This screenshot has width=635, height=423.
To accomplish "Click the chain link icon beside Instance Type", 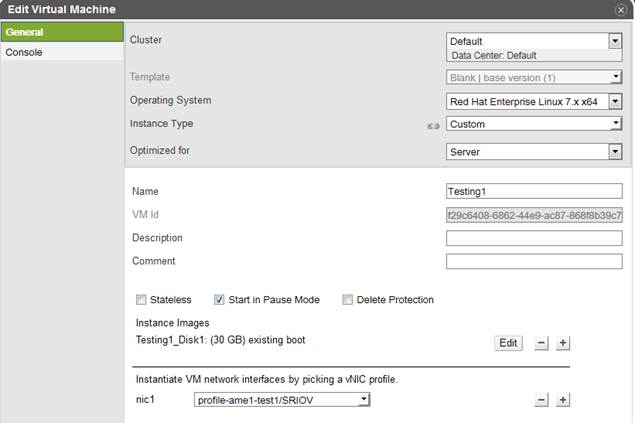I will coord(433,125).
